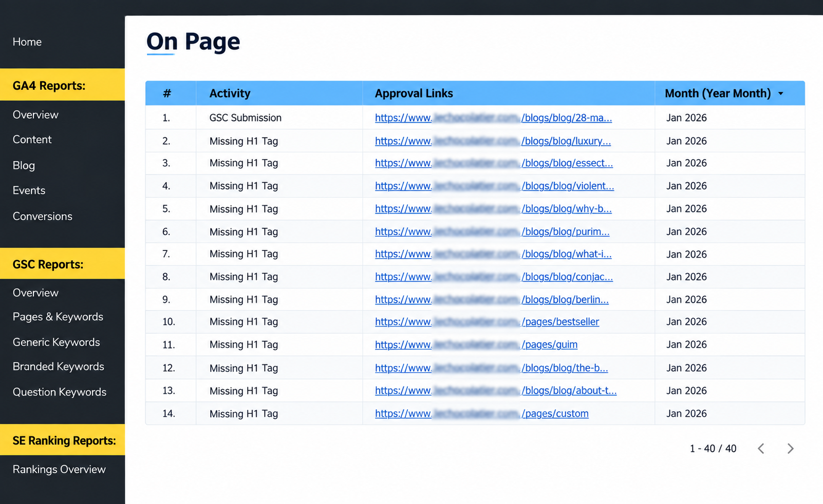This screenshot has width=823, height=504.
Task: Open the Month (Year Month) sort dropdown arrow
Action: click(x=781, y=93)
